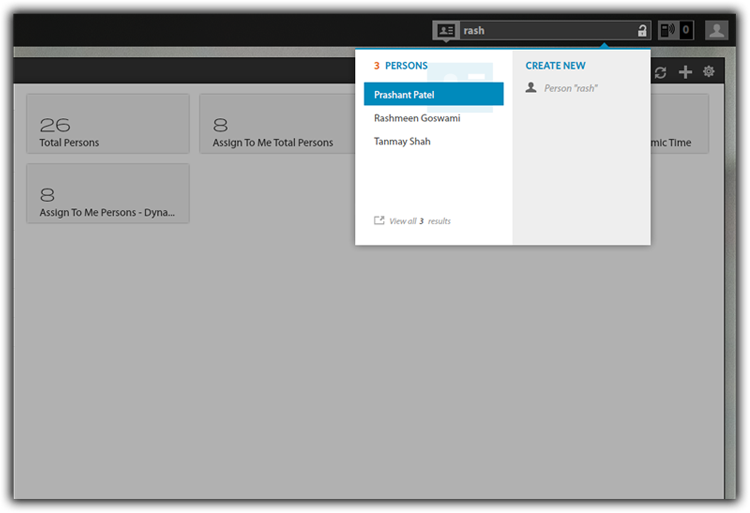The image size is (750, 513).
Task: Click the person card search-type icon
Action: pyautogui.click(x=446, y=31)
